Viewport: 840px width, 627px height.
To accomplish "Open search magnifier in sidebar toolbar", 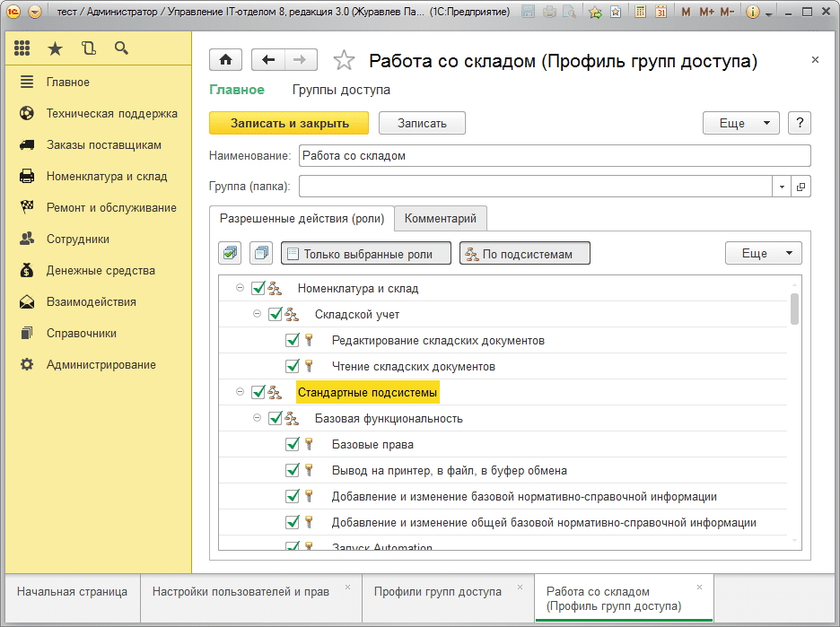I will point(122,48).
